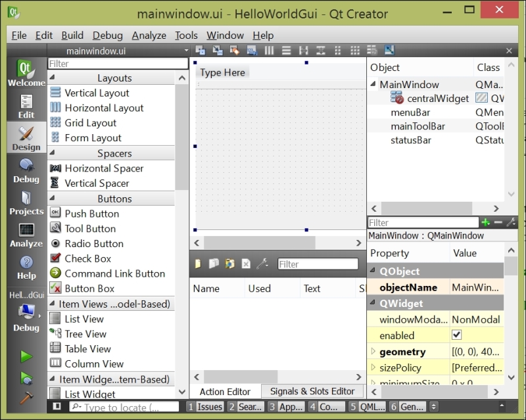Click Paste action icon in Action Editor

coord(229,264)
